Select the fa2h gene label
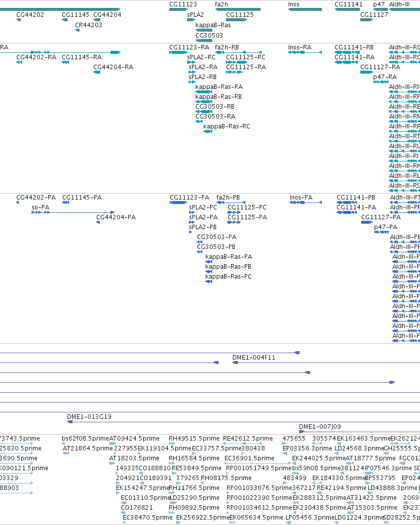The width and height of the screenshot is (420, 525). (221, 4)
